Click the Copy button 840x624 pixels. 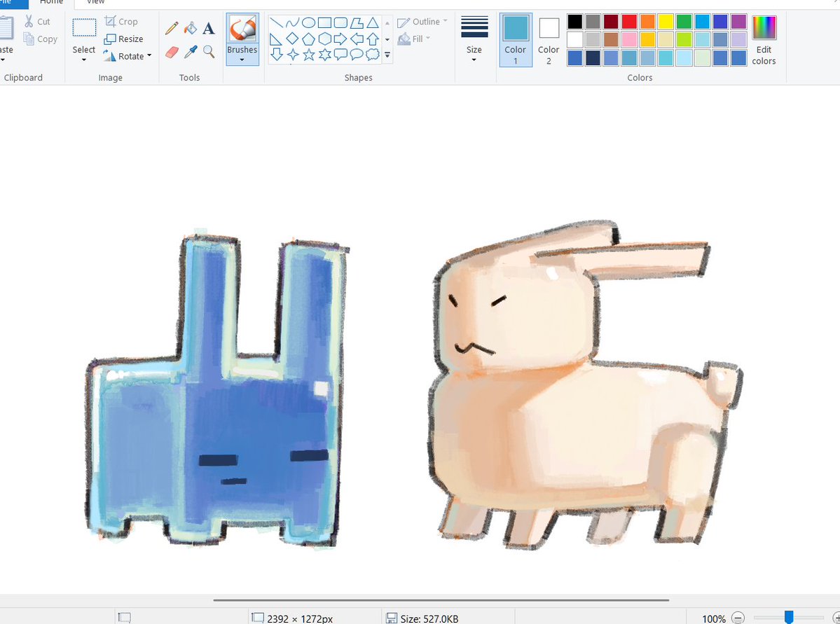40,39
